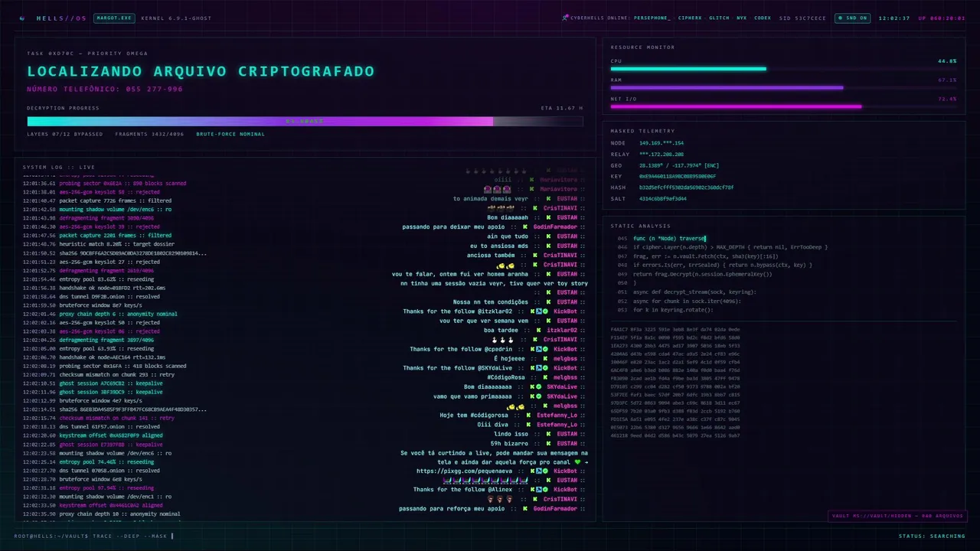Click the NET I/O usage bar
Screen dimensions: 980x551
point(783,106)
